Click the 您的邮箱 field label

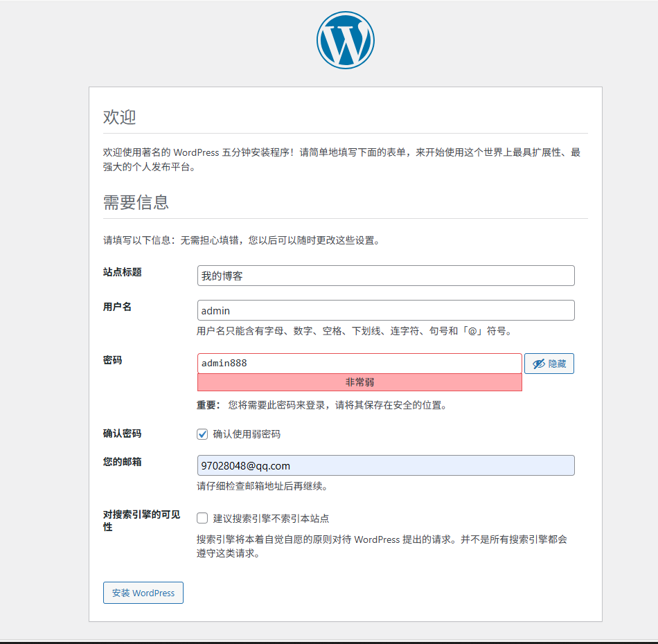click(123, 461)
